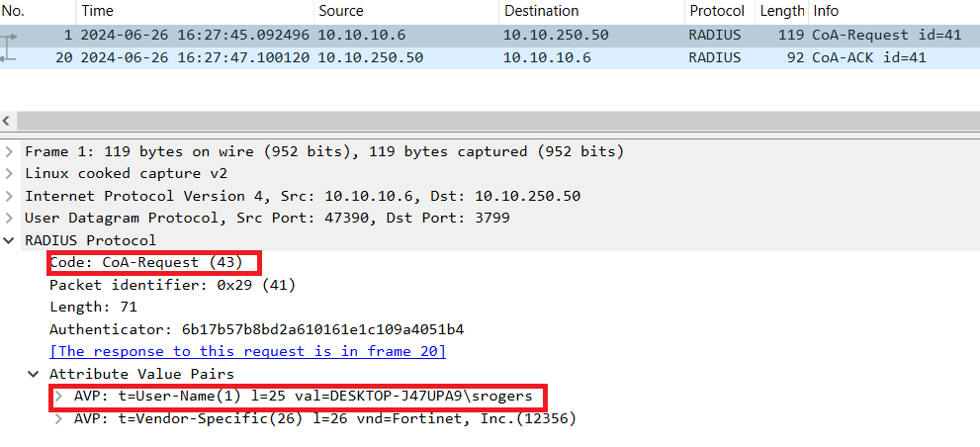This screenshot has height=447, width=980.
Task: Click the packet list horizontal scrollbar
Action: [x=490, y=121]
